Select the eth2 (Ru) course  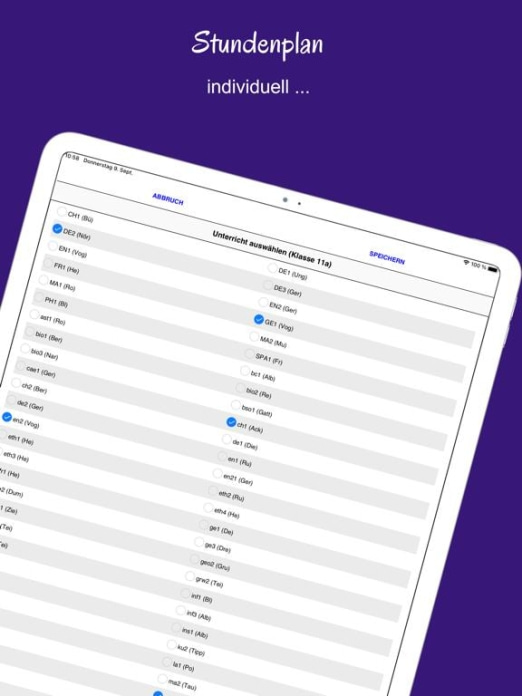pos(213,490)
